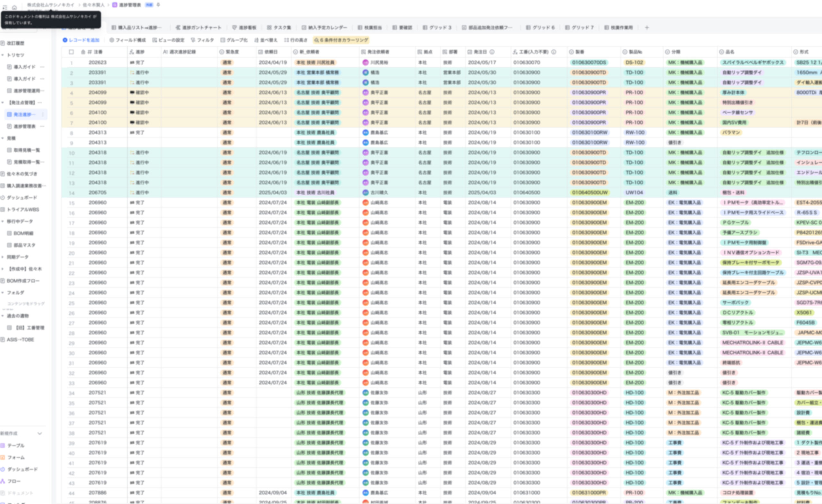The width and height of the screenshot is (822, 504).
Task: Open the グリッド 3 view tab
Action: [437, 28]
